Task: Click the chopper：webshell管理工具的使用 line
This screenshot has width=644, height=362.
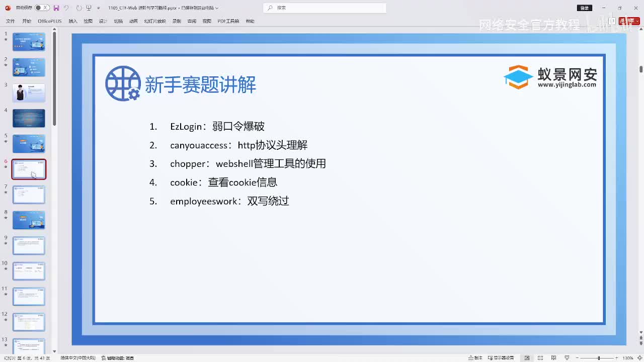Action: [x=248, y=164]
